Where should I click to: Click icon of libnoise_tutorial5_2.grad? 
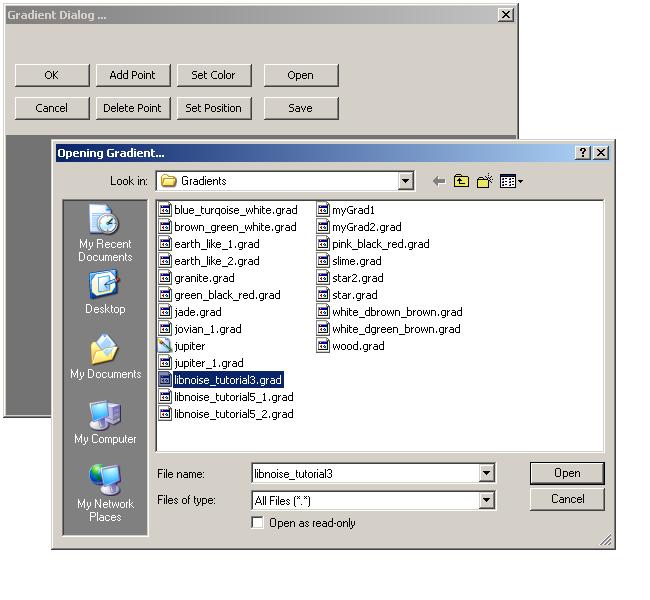(x=165, y=414)
